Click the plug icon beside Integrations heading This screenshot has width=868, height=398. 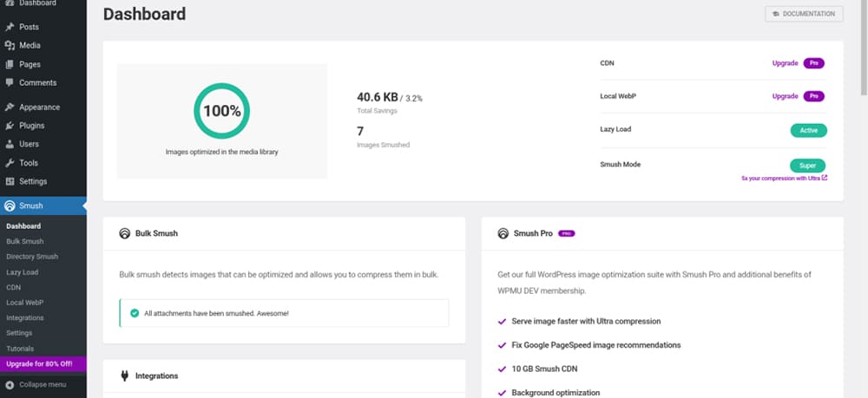pos(124,376)
